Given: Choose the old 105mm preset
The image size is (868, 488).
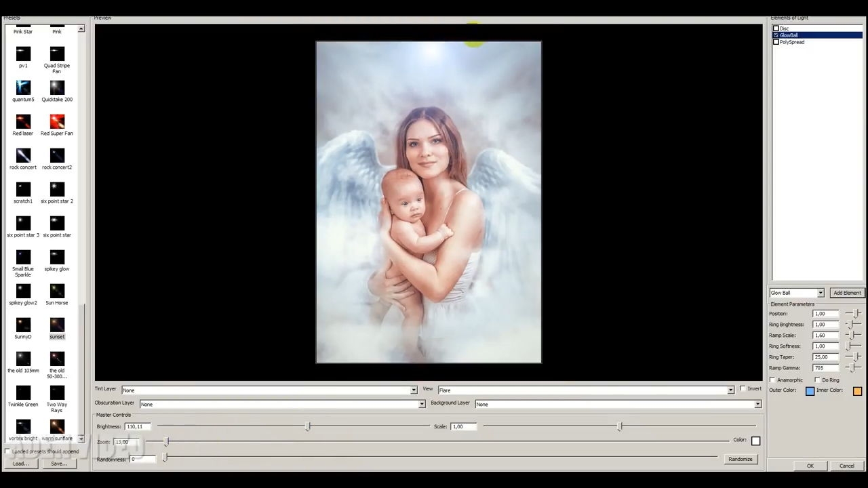Looking at the screenshot, I should point(23,359).
